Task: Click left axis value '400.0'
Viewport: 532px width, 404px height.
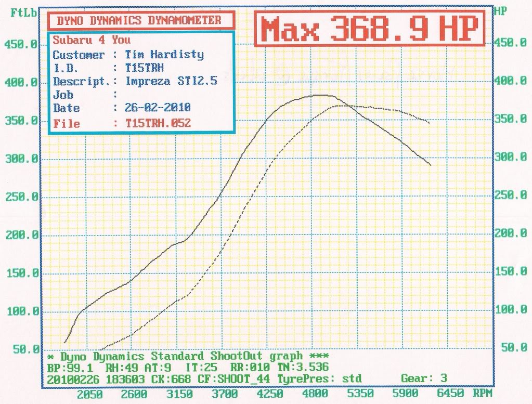Action: [21, 82]
